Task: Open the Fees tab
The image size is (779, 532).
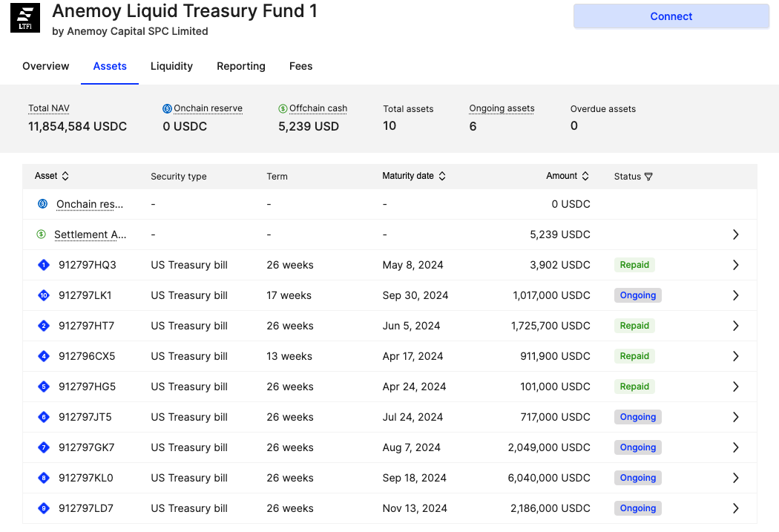Action: coord(300,66)
